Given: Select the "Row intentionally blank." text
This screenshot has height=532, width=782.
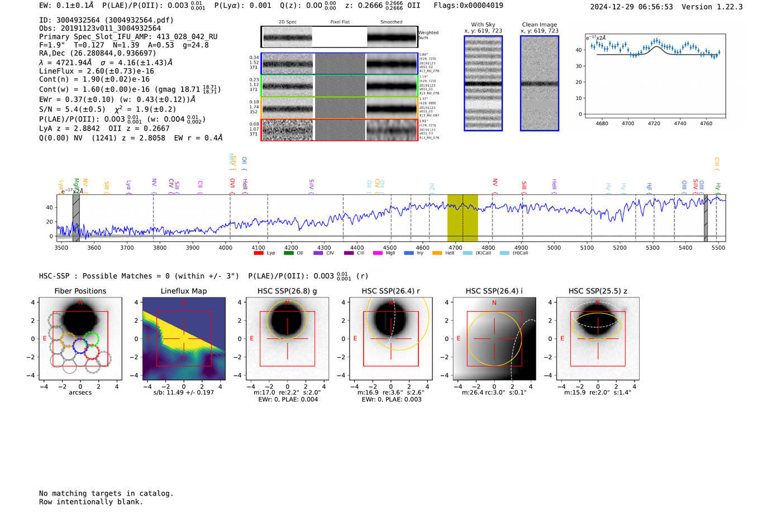Looking at the screenshot, I should point(91,502).
